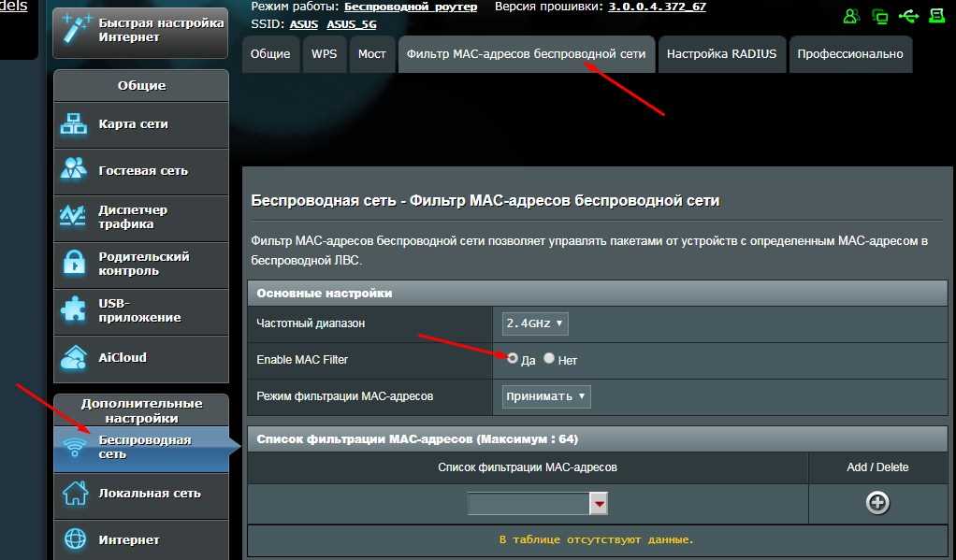Switch to the Общие tab
Viewport: 956px width, 560px height.
(270, 54)
